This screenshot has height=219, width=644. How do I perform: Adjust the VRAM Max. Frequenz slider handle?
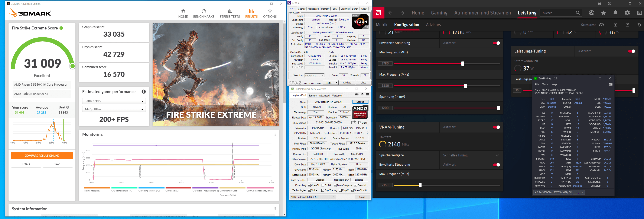tap(420, 185)
